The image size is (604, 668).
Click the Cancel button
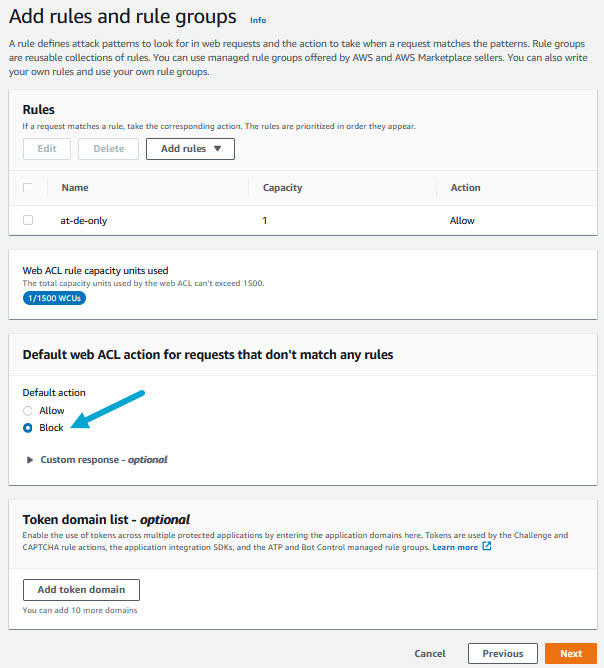point(430,654)
